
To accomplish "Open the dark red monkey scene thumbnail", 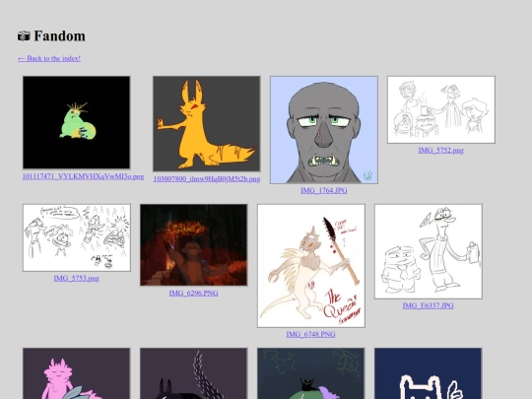I will click(194, 245).
